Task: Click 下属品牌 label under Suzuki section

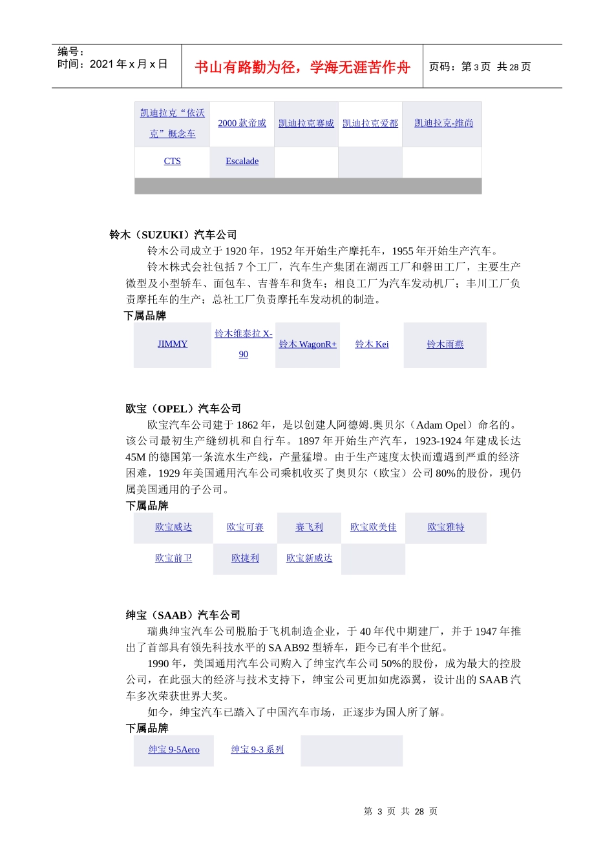Action: pos(145,316)
